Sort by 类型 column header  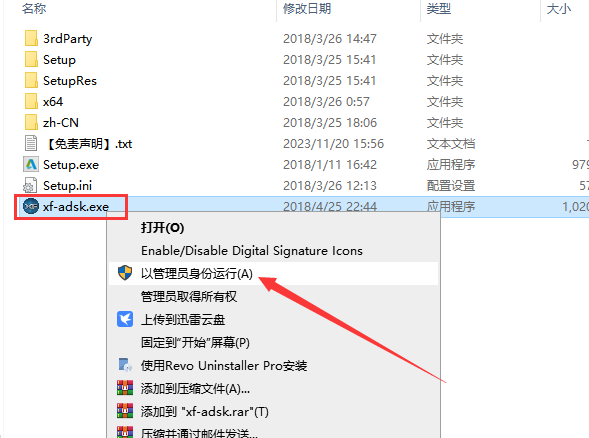click(439, 8)
